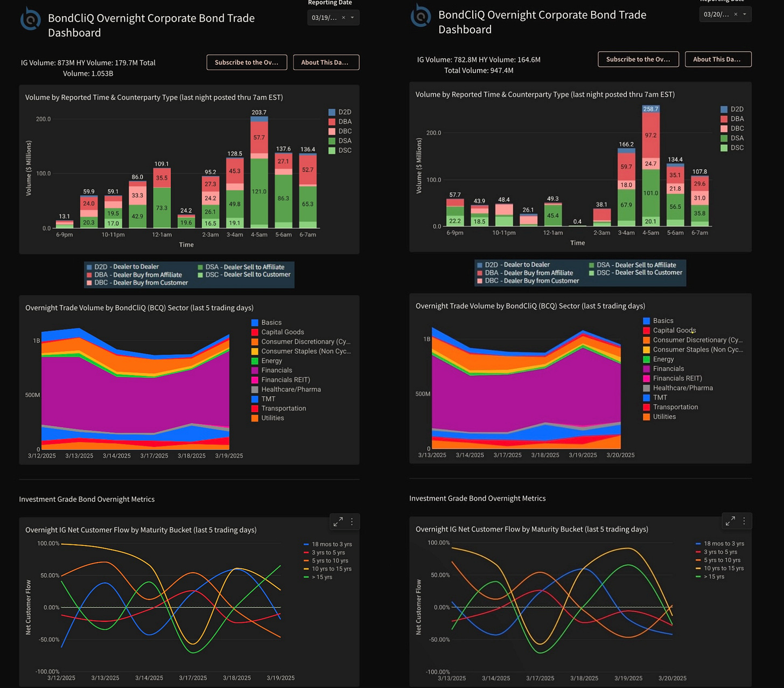The height and width of the screenshot is (688, 784).
Task: Toggle Utilities in 03/20 sector legend
Action: (659, 417)
